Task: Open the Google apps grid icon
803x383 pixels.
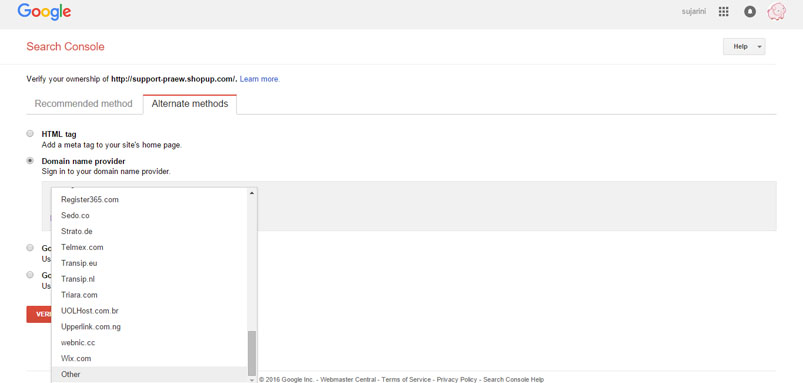Action: 723,12
